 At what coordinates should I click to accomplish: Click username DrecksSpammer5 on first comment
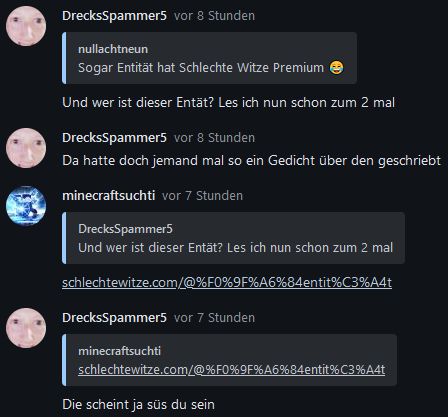pos(114,16)
